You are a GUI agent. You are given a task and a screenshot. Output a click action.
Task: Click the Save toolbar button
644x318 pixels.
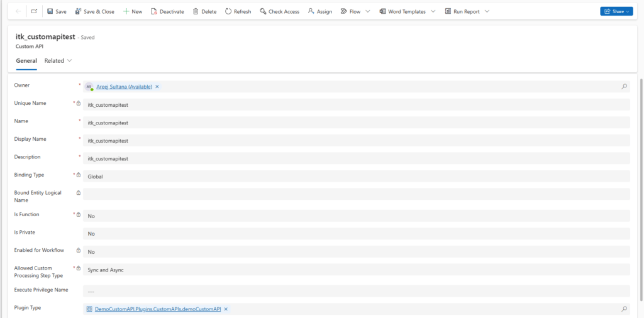(57, 11)
